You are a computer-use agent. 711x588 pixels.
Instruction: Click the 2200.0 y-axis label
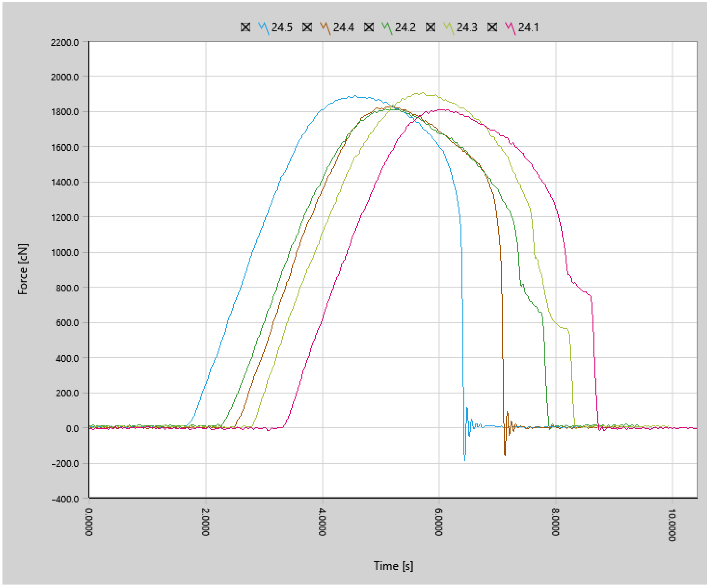pos(65,42)
